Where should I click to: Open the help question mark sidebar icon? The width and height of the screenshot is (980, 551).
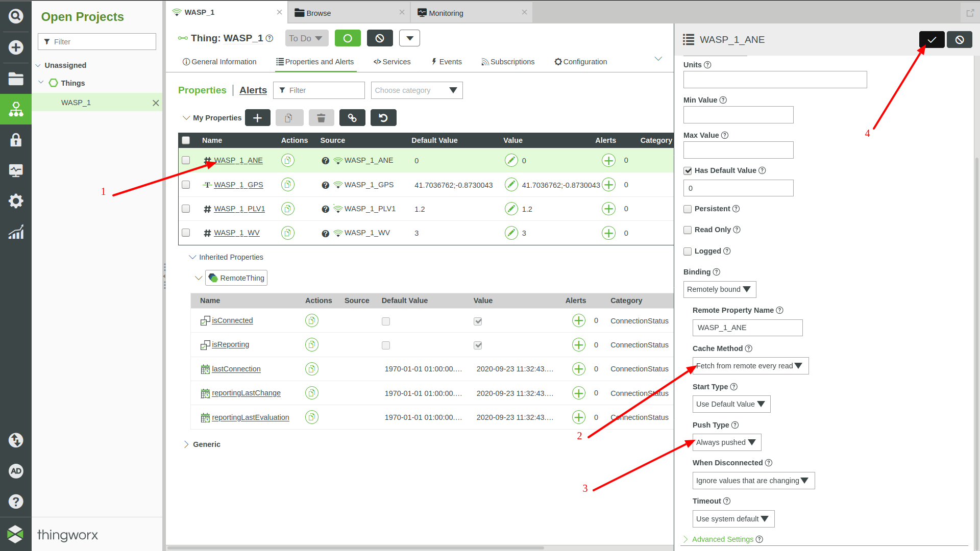16,502
